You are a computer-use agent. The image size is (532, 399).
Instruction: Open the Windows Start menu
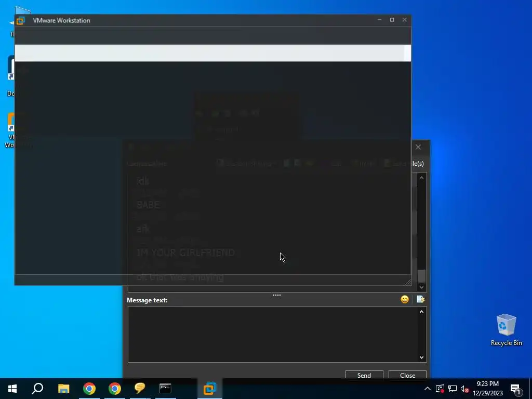pos(12,389)
